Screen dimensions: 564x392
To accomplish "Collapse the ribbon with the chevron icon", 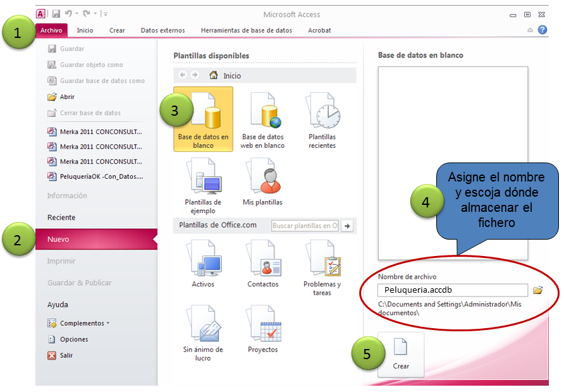I will (x=530, y=30).
